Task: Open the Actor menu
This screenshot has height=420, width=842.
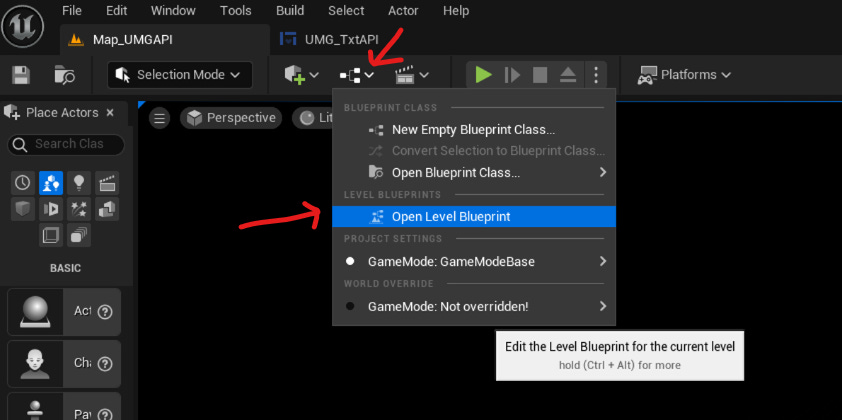Action: click(x=403, y=11)
